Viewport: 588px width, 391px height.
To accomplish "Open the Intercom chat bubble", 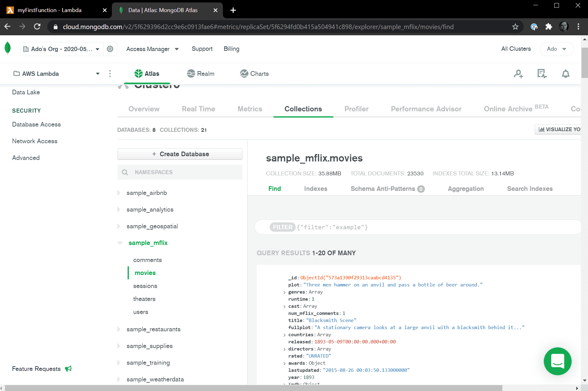I will click(x=557, y=361).
